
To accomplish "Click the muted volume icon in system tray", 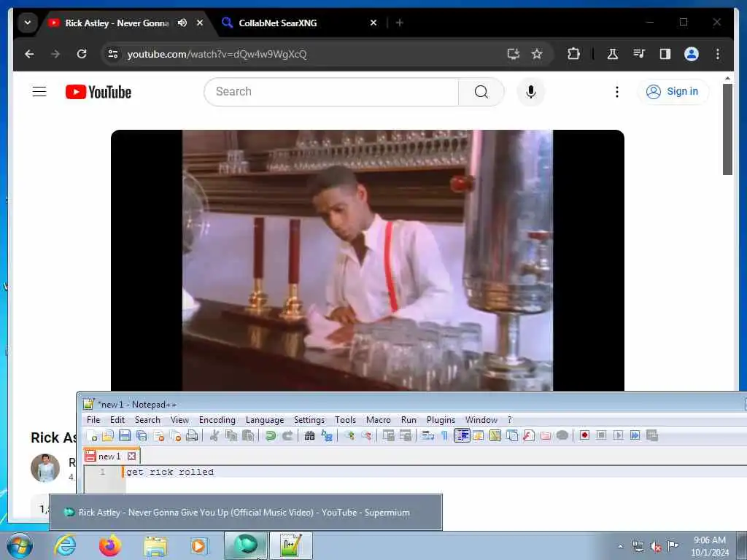I will pos(656,547).
